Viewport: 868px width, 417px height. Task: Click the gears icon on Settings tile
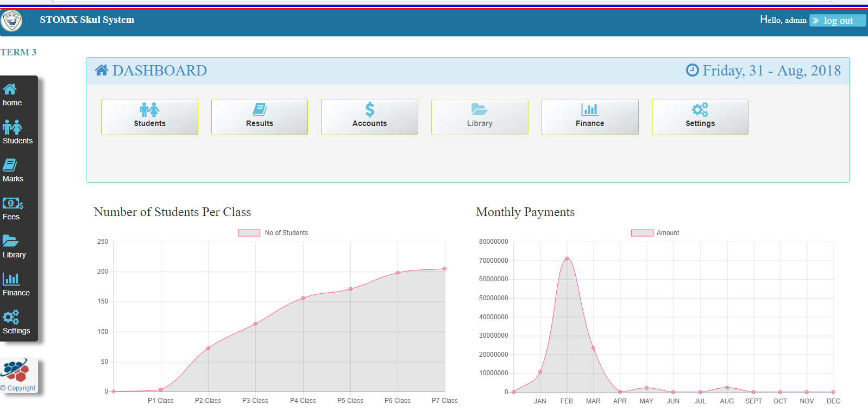point(700,110)
